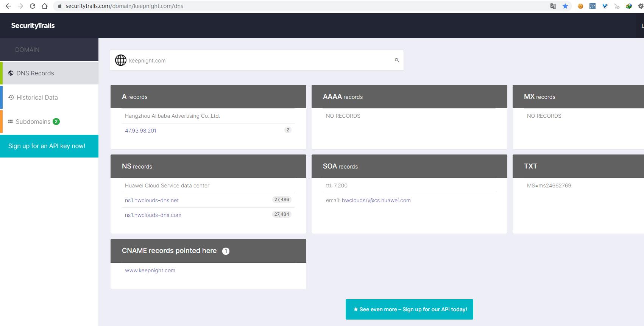The image size is (644, 326).
Task: Click the globe icon beside keepnight.com
Action: point(121,60)
